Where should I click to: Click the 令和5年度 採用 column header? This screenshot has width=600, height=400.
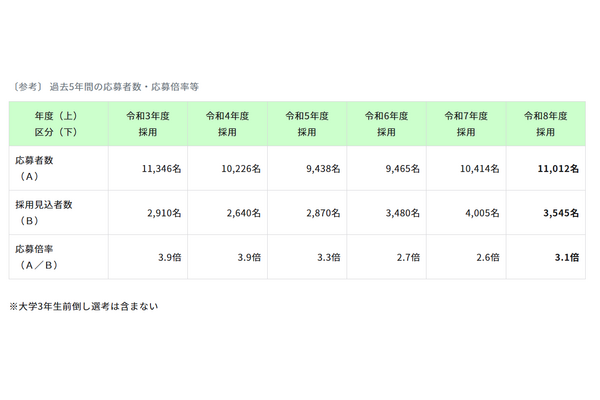[307, 124]
